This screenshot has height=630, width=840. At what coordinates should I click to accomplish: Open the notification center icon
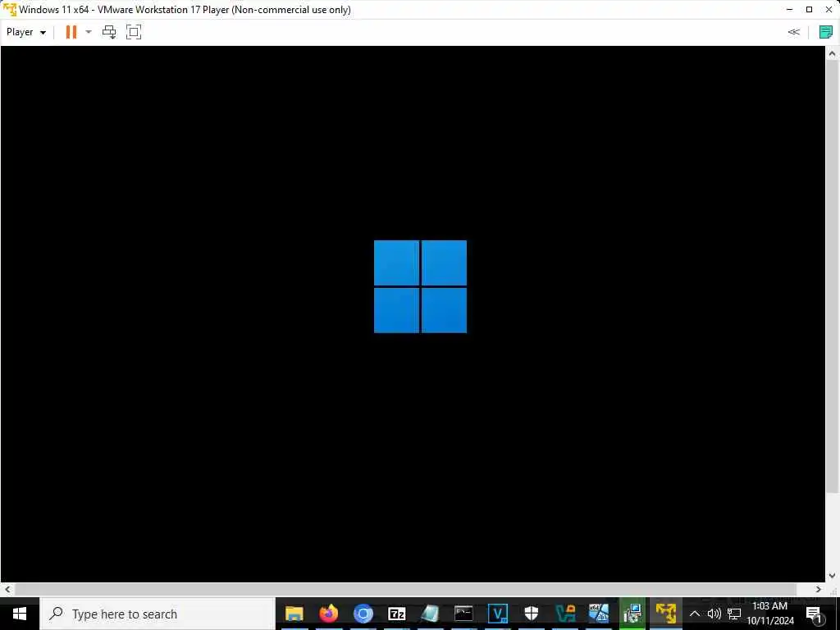(814, 614)
